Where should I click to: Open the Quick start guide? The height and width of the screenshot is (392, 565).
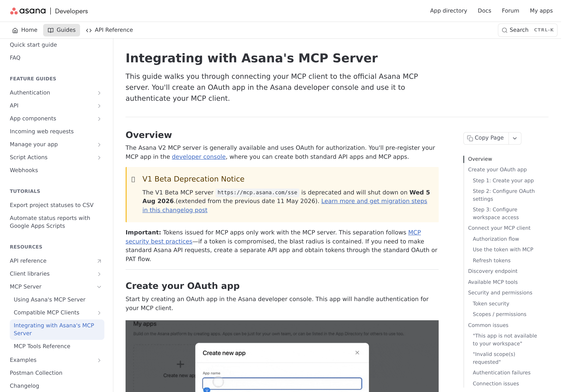click(33, 45)
